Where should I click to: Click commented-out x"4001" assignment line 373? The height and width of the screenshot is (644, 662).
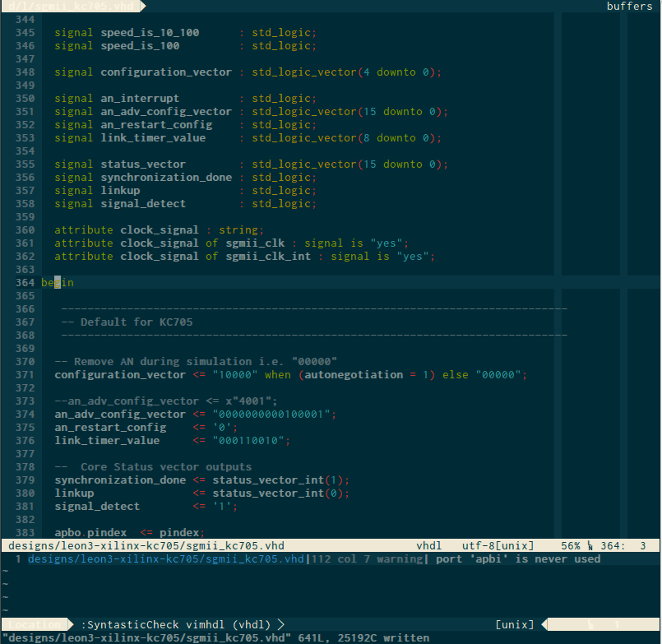click(x=166, y=401)
